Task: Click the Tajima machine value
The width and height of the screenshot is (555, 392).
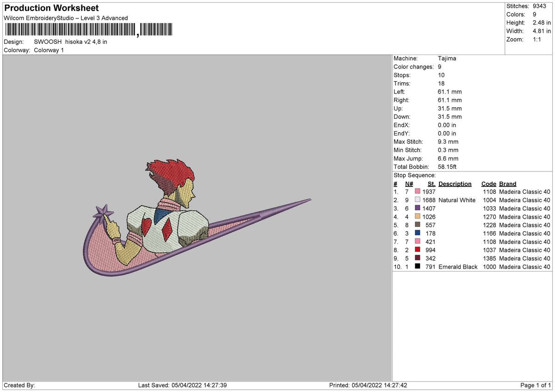Action: pyautogui.click(x=447, y=58)
